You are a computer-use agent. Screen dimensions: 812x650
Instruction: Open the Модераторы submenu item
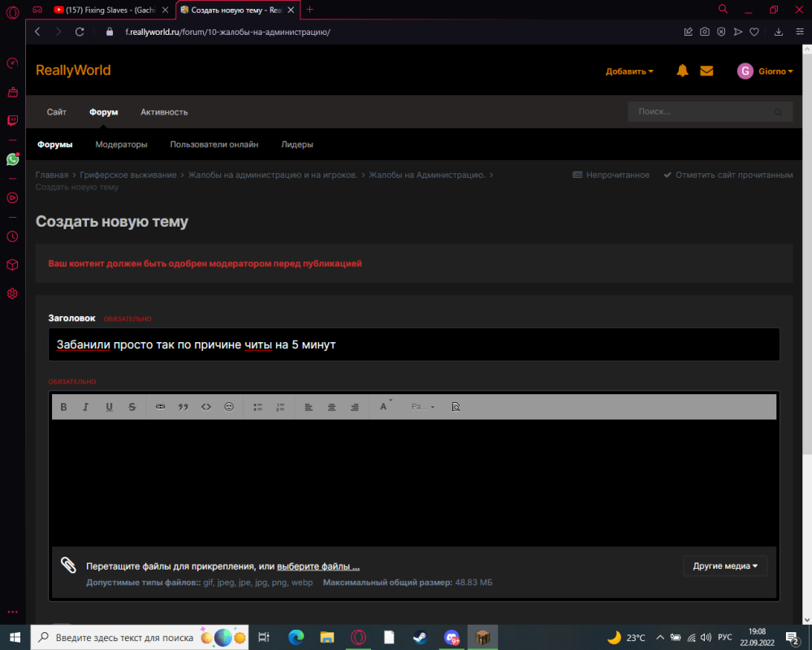point(121,145)
